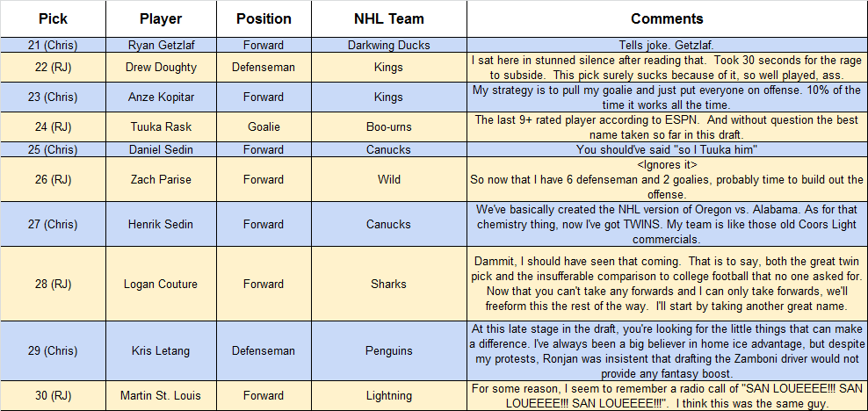Click the Sharks team cell
868x411 pixels.
click(388, 285)
